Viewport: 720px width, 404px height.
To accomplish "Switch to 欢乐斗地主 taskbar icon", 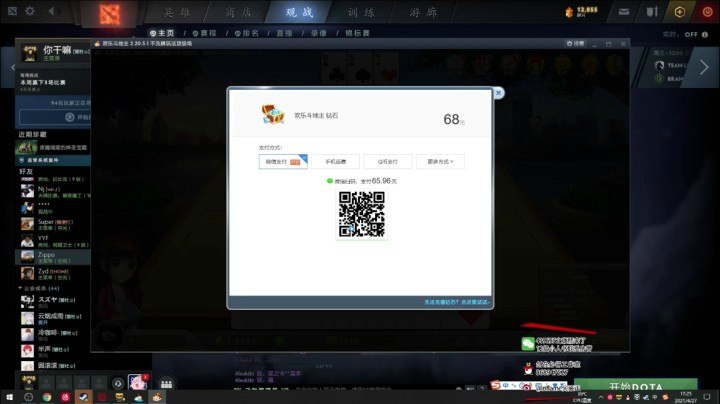I will coord(157,397).
